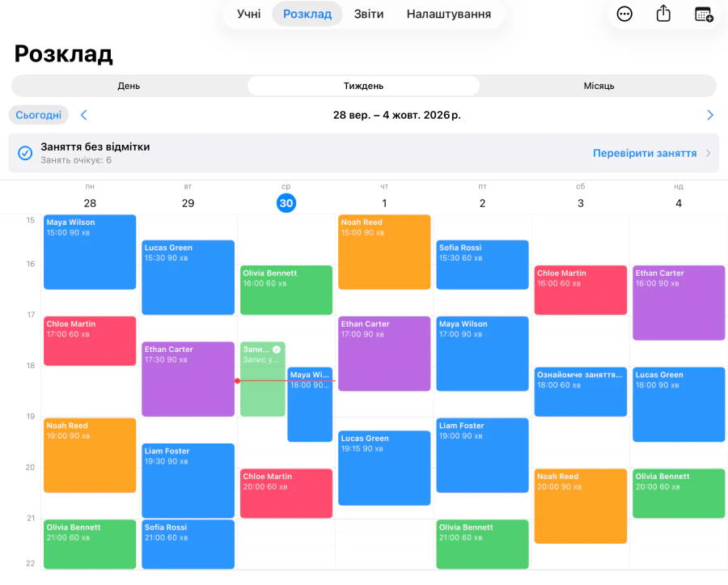This screenshot has height=585, width=728.
Task: Open the Звіти tab
Action: 369,15
